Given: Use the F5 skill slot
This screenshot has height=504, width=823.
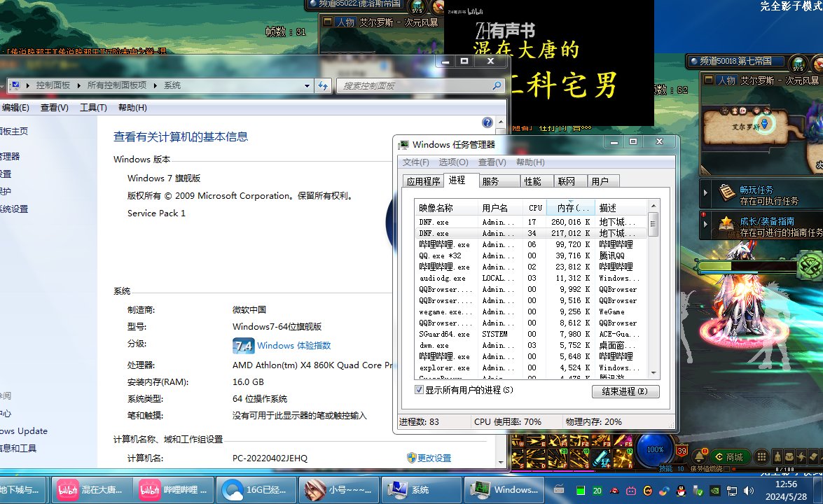Looking at the screenshot, I should [623, 440].
